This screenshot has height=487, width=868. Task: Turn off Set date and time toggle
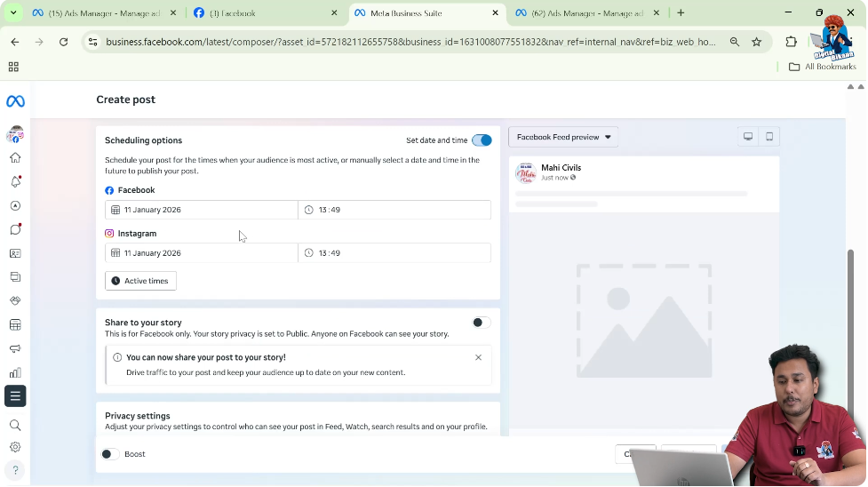pyautogui.click(x=482, y=140)
